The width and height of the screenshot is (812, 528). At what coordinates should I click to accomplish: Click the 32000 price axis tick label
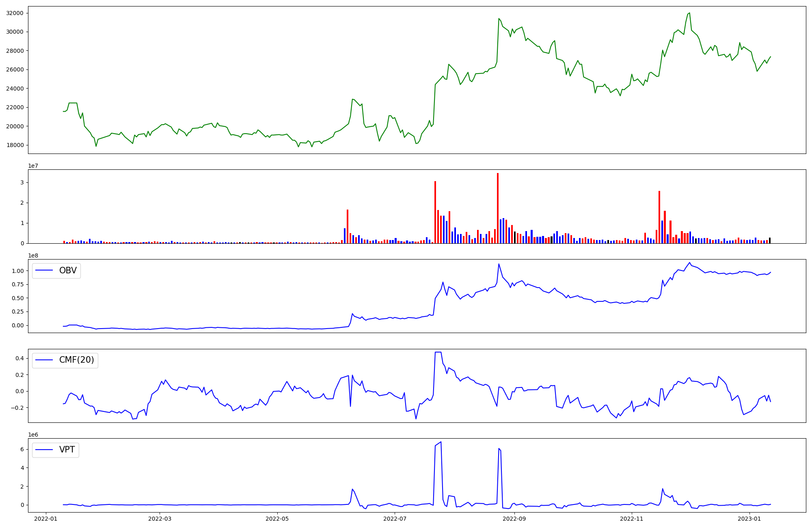[15, 13]
